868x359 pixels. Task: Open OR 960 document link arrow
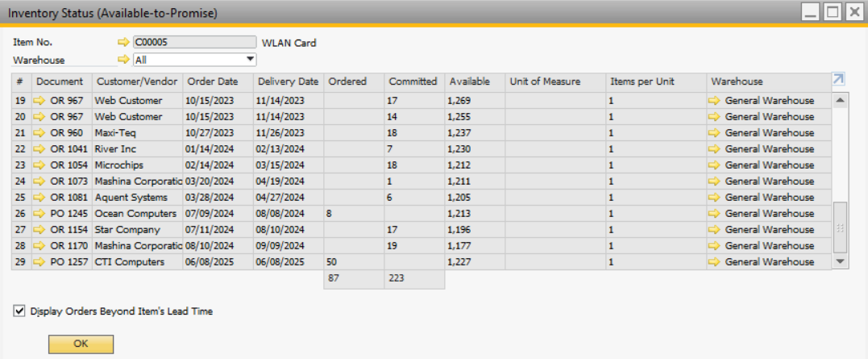point(39,133)
